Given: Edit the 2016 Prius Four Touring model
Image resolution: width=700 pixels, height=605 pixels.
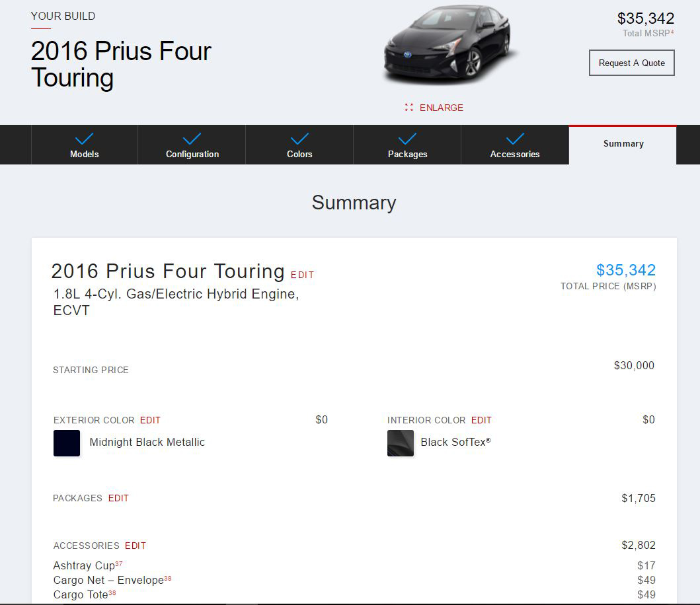Looking at the screenshot, I should click(303, 275).
